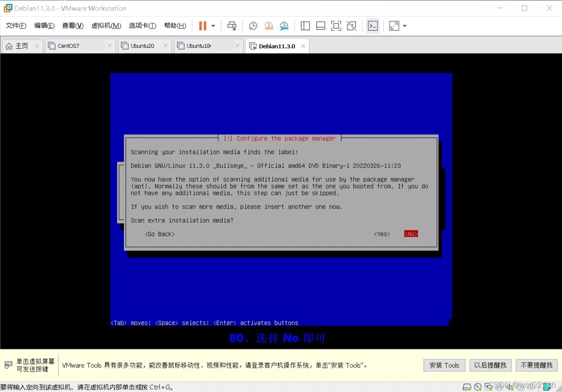Click the 'Scanning your installation media finds the label:' line

214,152
